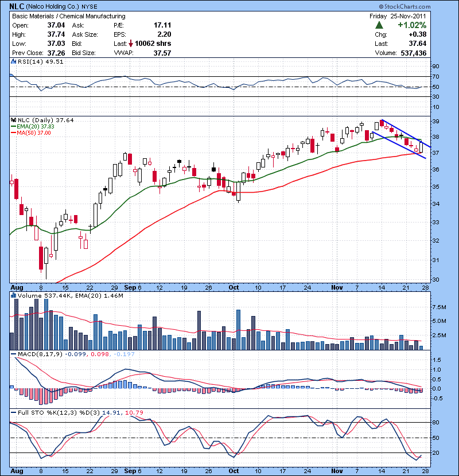Click the Prev Close value 37.26
Image resolution: width=459 pixels, height=476 pixels.
[x=56, y=53]
